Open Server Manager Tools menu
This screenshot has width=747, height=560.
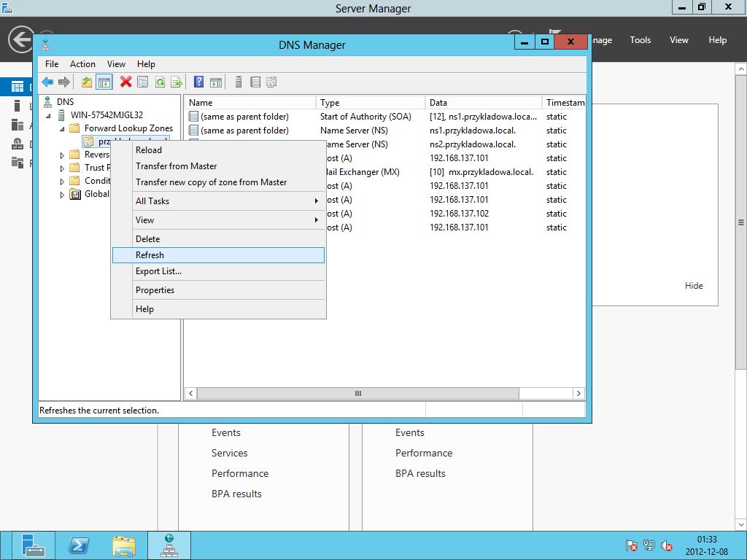tap(640, 40)
